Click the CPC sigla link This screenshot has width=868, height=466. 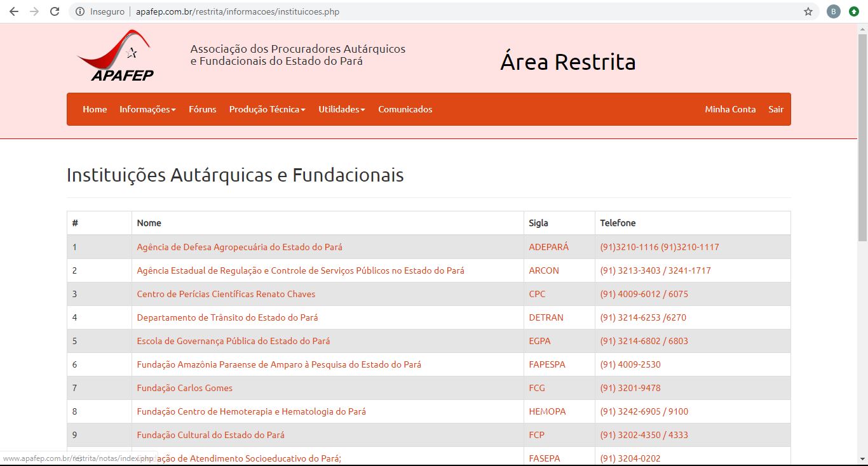pos(537,294)
